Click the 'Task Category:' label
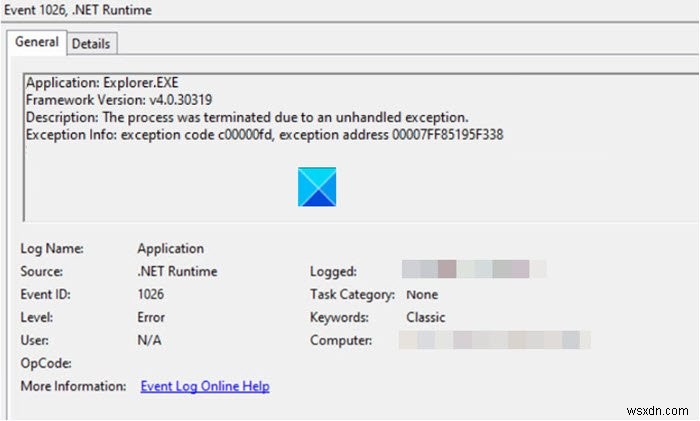 353,295
